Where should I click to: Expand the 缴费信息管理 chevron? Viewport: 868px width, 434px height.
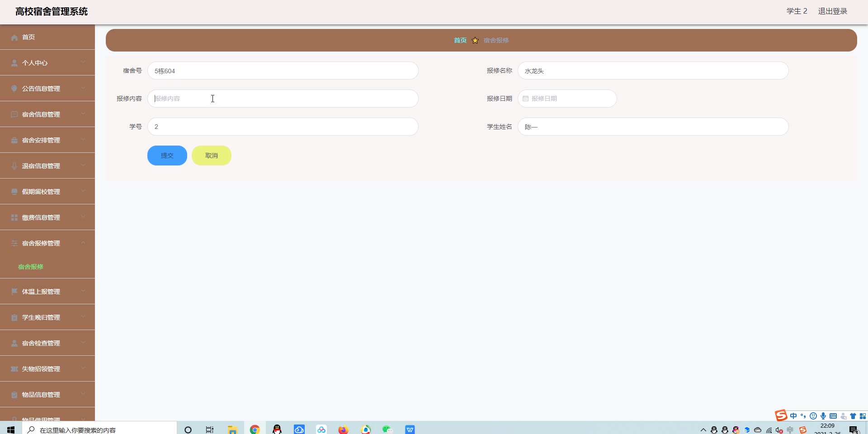click(x=83, y=217)
